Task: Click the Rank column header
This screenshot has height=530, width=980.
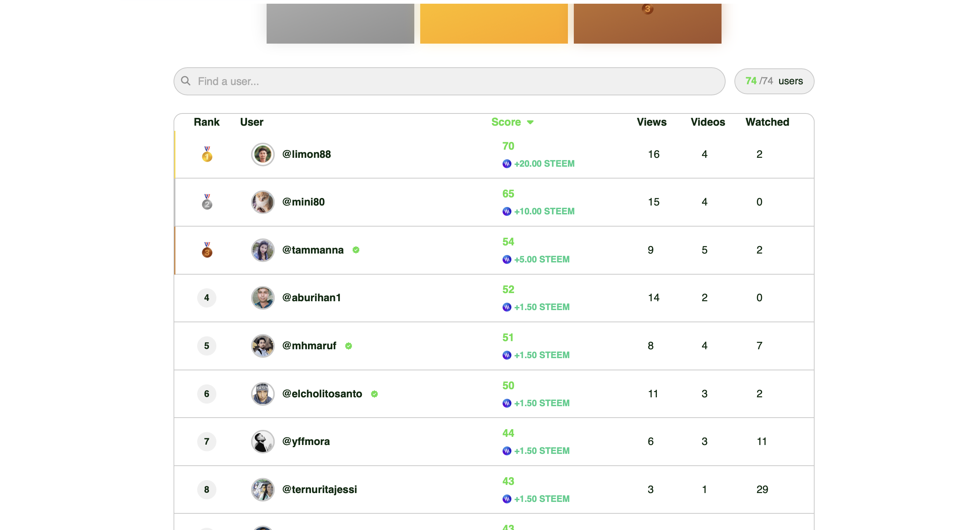Action: click(x=206, y=122)
